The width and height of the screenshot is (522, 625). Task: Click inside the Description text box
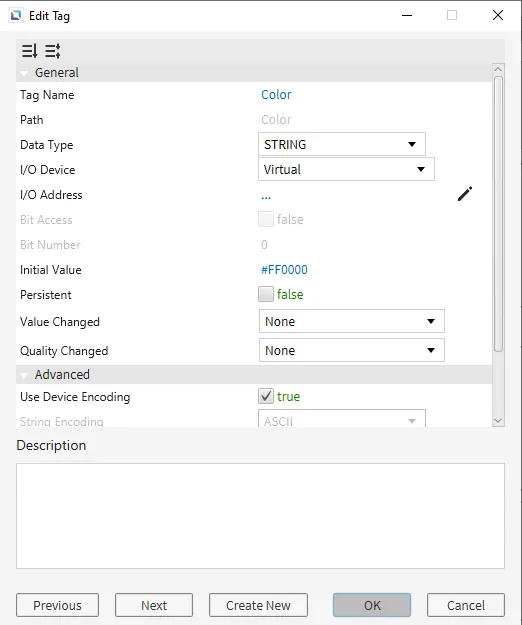coord(260,516)
